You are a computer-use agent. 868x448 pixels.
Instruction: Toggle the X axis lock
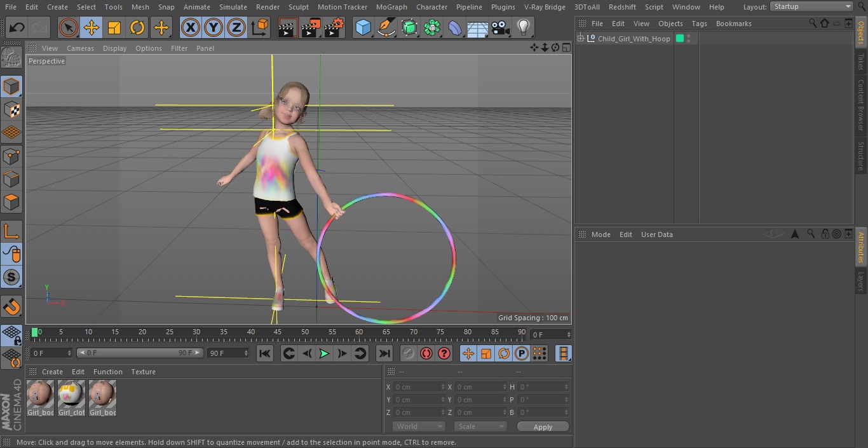pyautogui.click(x=190, y=28)
